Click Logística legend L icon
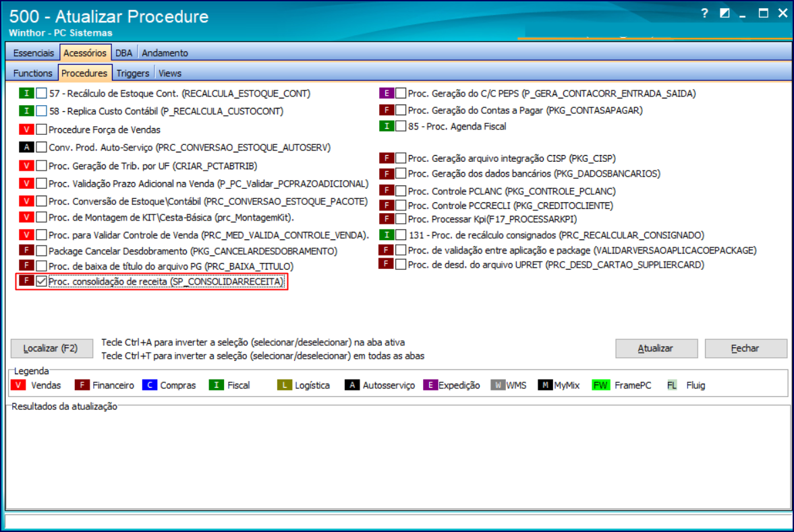This screenshot has height=532, width=794. click(x=285, y=385)
